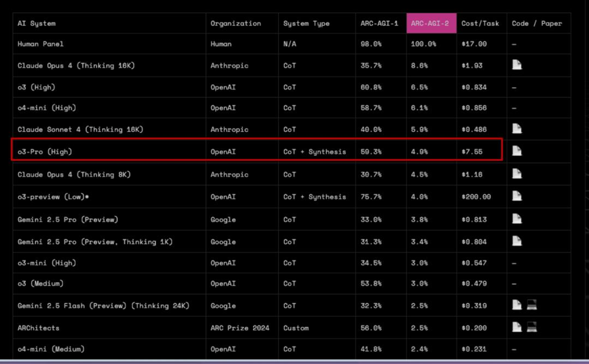Select the Gemini 2.5 Pro (Preview) name
This screenshot has height=364, width=589.
coord(68,219)
